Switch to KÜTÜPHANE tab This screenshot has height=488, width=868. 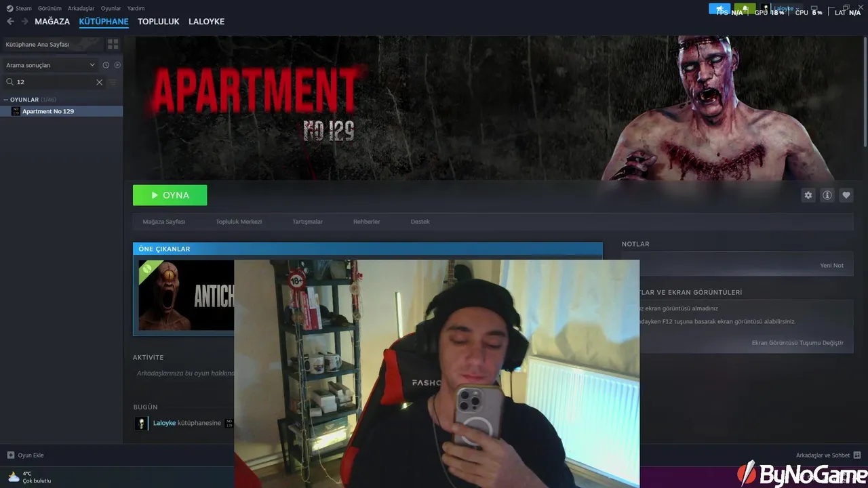point(104,22)
